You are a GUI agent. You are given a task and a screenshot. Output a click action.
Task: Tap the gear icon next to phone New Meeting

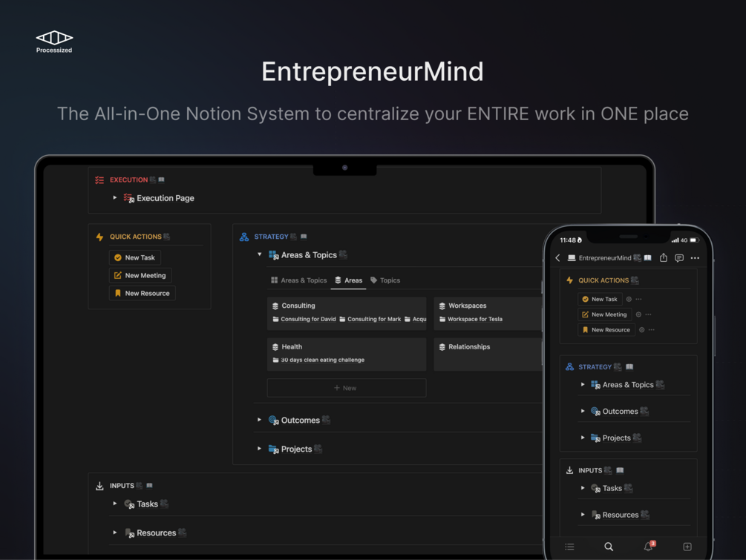[x=638, y=314]
